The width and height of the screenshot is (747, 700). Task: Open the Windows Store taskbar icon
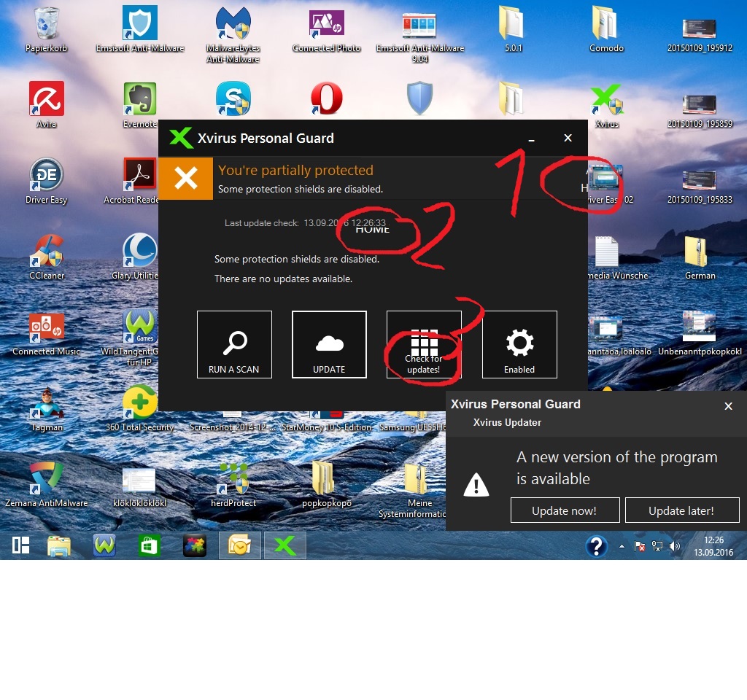coord(149,545)
